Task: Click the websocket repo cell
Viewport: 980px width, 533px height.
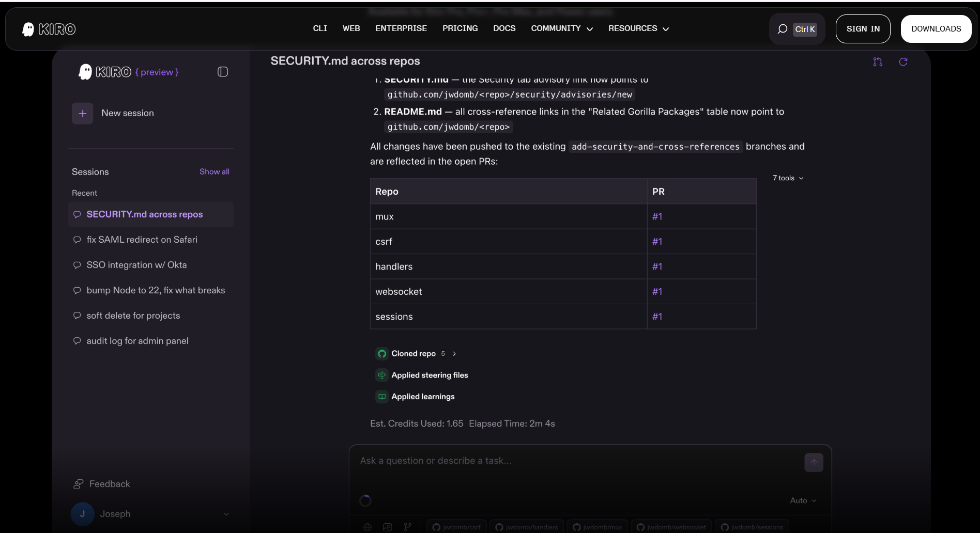Action: click(509, 291)
